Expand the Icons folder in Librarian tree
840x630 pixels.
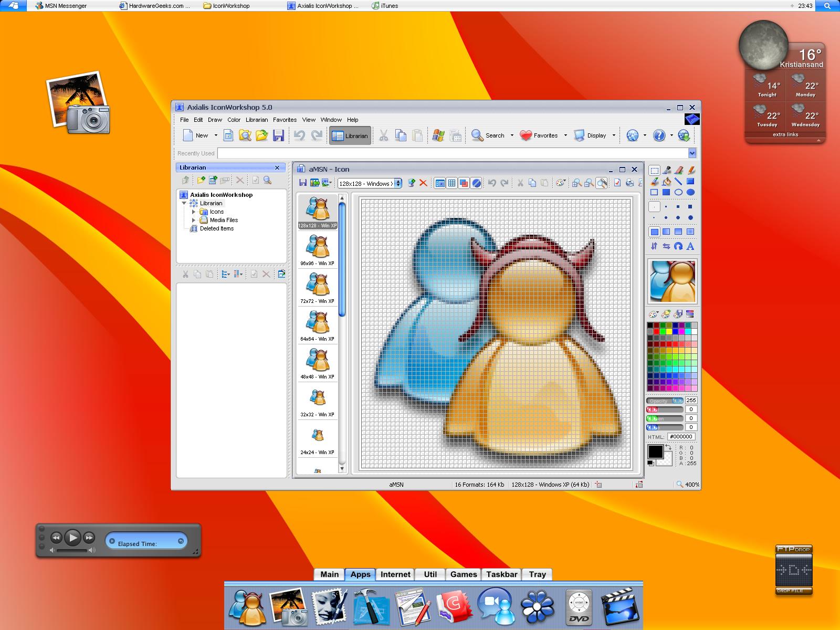point(194,212)
